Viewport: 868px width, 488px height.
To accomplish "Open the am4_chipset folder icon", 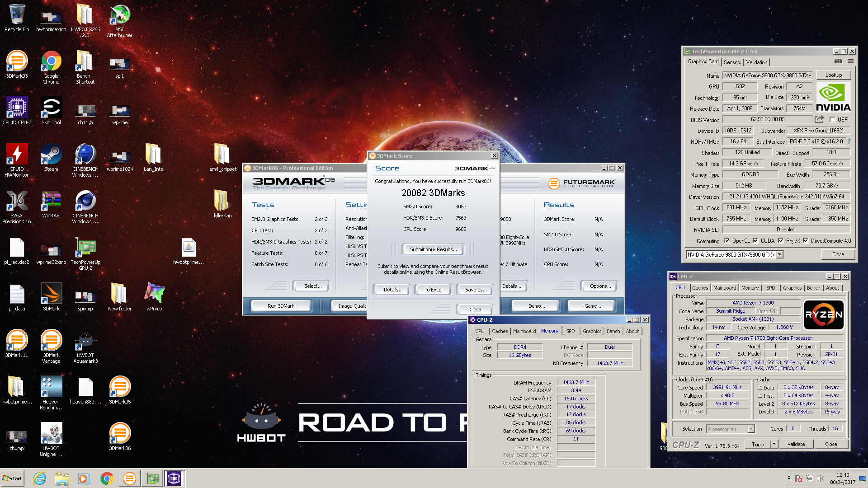I will (x=222, y=158).
